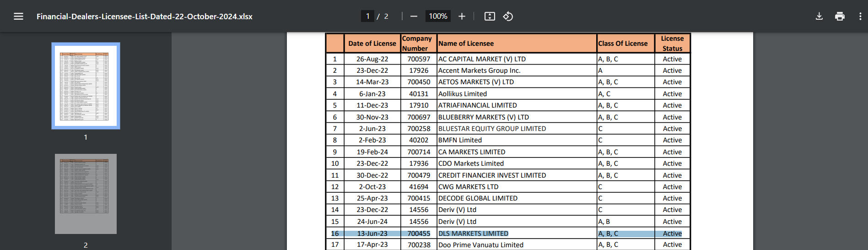
Task: Click company number 17926
Action: 419,71
